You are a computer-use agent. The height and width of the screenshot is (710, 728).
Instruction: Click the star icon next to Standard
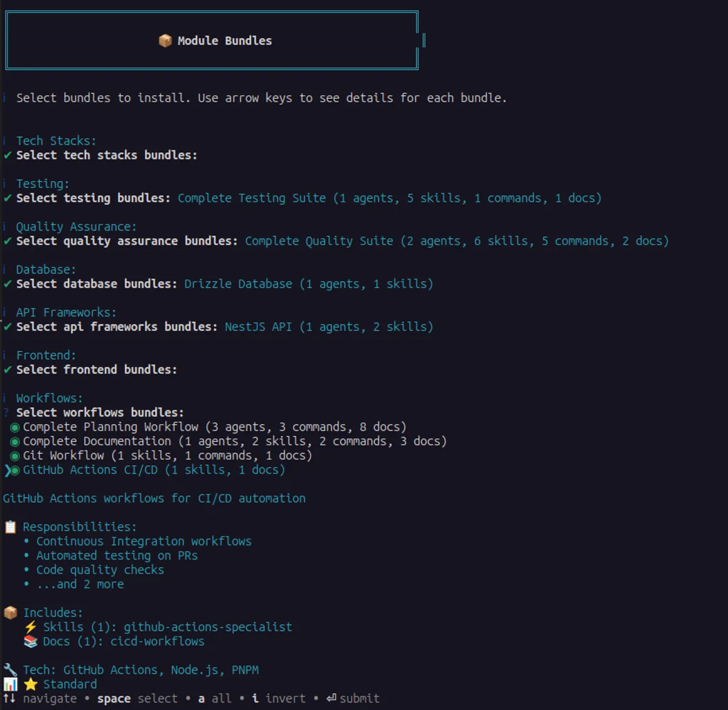click(x=31, y=684)
